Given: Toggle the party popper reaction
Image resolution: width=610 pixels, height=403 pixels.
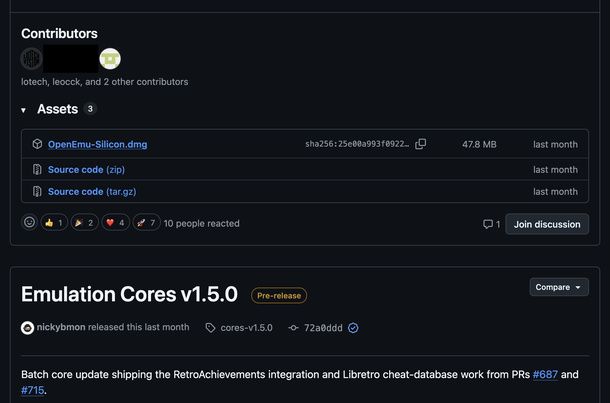Looking at the screenshot, I should pyautogui.click(x=84, y=223).
